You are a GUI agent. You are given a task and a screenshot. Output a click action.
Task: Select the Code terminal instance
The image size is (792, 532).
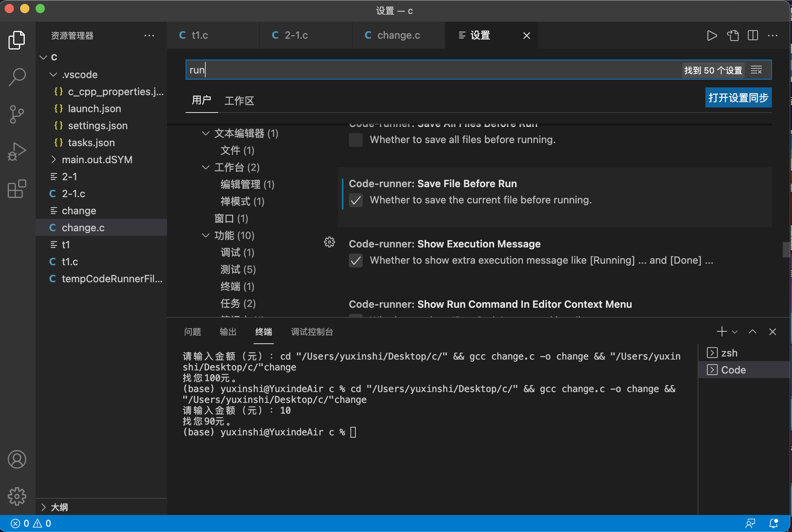pyautogui.click(x=743, y=370)
